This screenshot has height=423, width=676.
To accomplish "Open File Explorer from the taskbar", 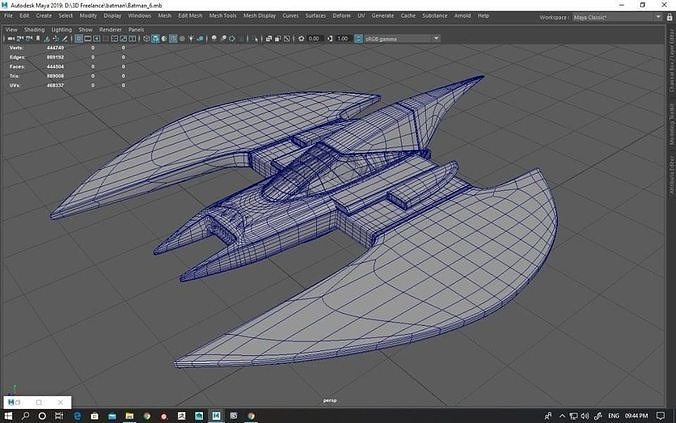I will [129, 416].
